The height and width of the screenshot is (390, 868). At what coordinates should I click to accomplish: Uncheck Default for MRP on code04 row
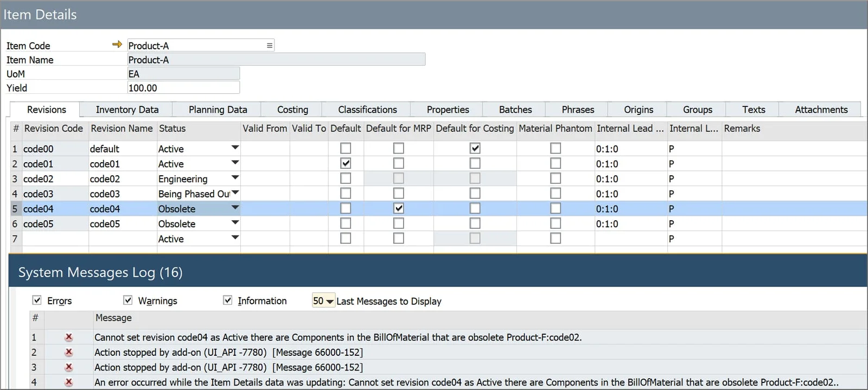tap(399, 208)
